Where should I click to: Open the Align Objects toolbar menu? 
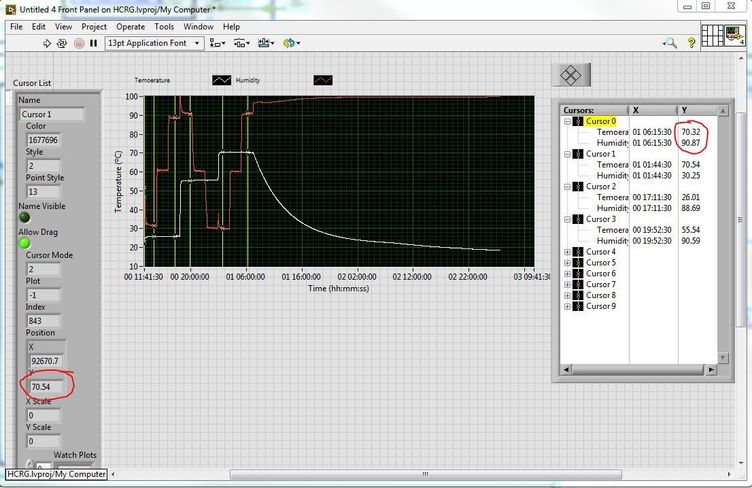pyautogui.click(x=217, y=43)
